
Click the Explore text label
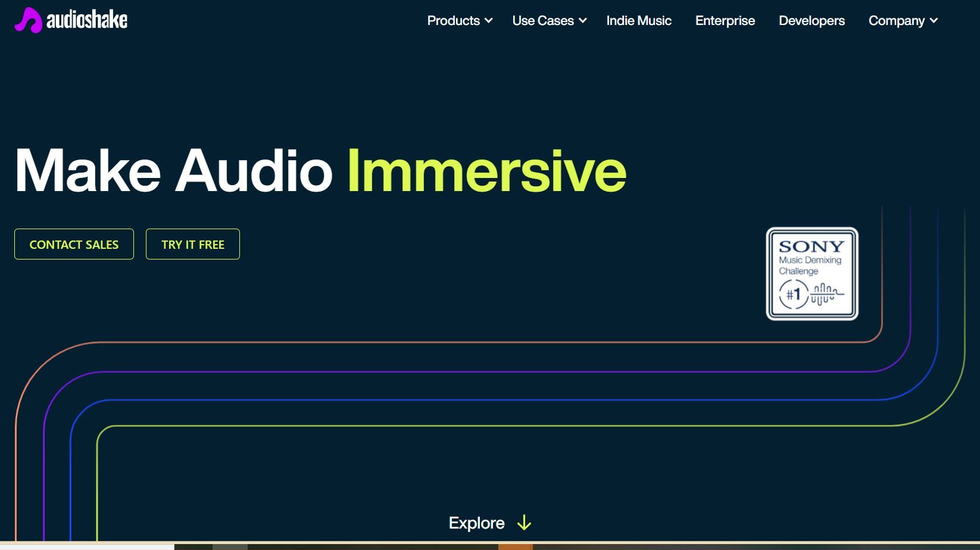click(476, 523)
